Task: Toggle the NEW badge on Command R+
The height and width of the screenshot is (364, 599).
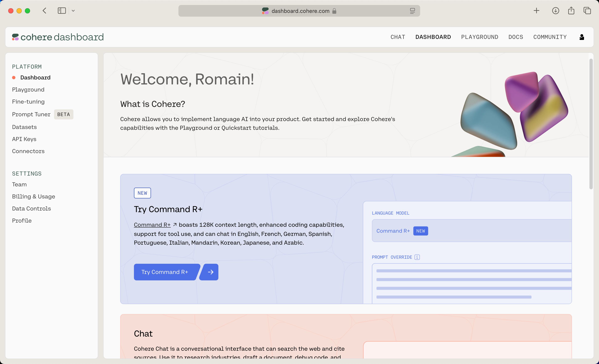Action: [421, 230]
